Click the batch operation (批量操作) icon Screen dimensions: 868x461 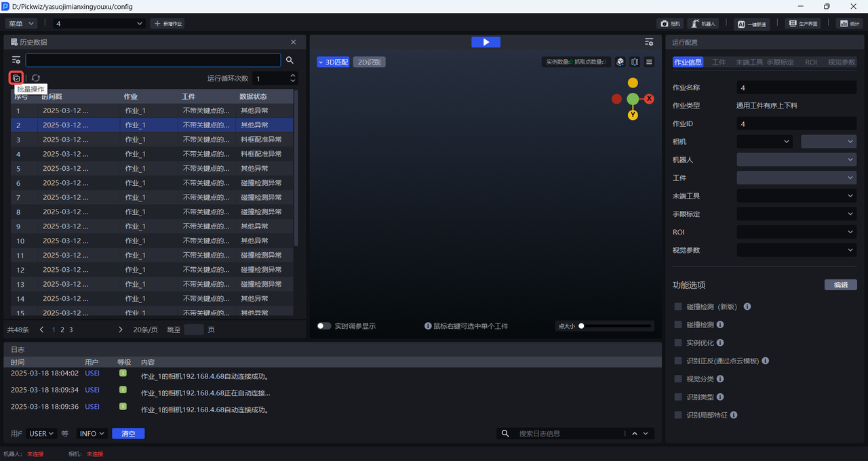coord(16,78)
